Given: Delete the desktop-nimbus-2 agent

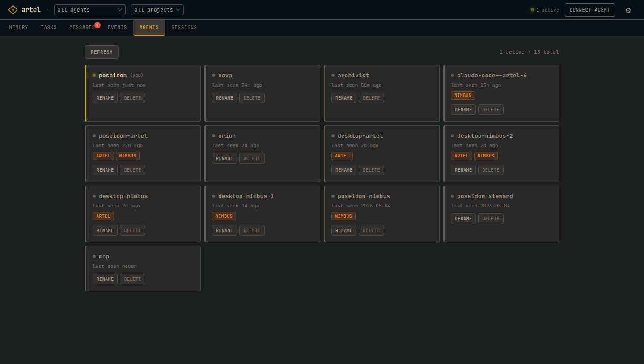Looking at the screenshot, I should [x=491, y=170].
